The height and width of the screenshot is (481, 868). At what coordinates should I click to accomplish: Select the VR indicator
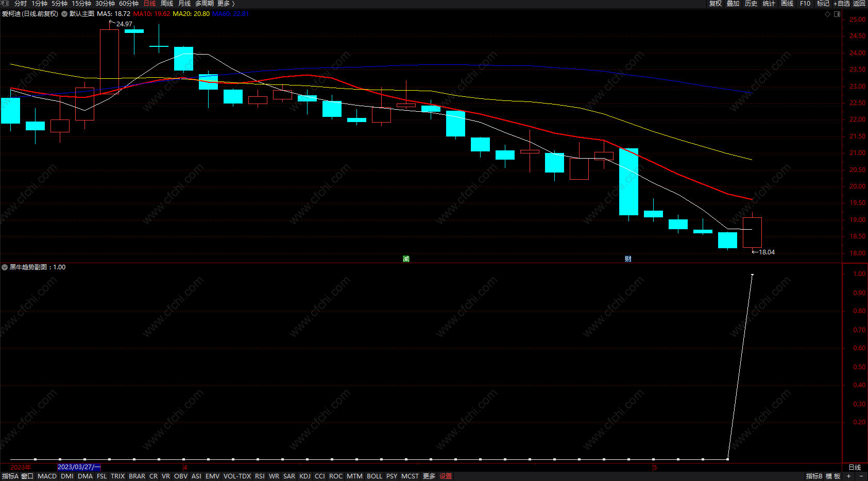[166, 476]
